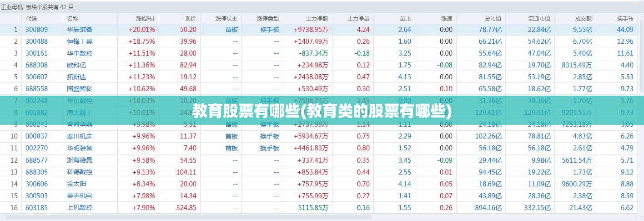Select stock code 300809
The image size is (644, 221).
pyautogui.click(x=36, y=29)
